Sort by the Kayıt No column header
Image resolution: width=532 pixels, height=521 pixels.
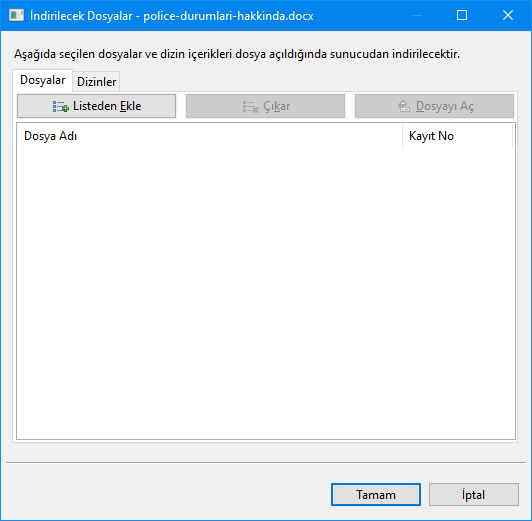point(457,136)
